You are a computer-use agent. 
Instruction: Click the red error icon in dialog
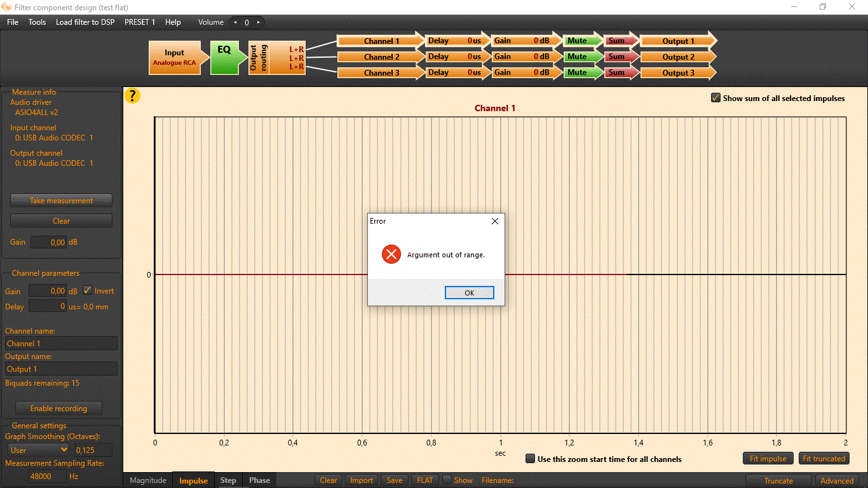coord(391,255)
